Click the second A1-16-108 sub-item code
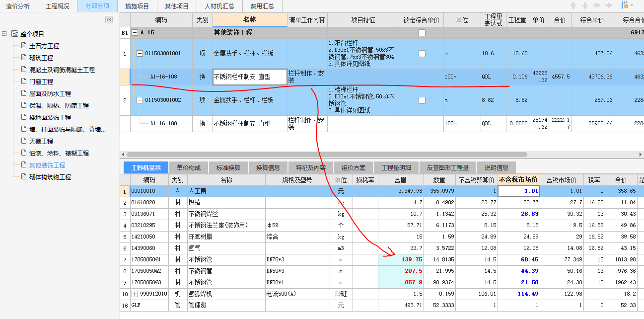Screen dimensions: 644x319 click(163, 123)
